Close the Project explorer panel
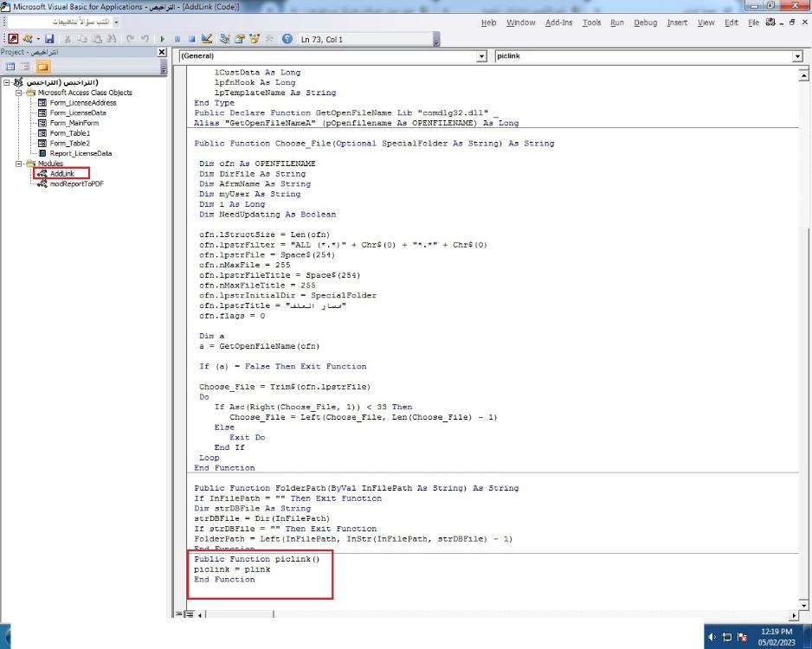 click(x=162, y=52)
